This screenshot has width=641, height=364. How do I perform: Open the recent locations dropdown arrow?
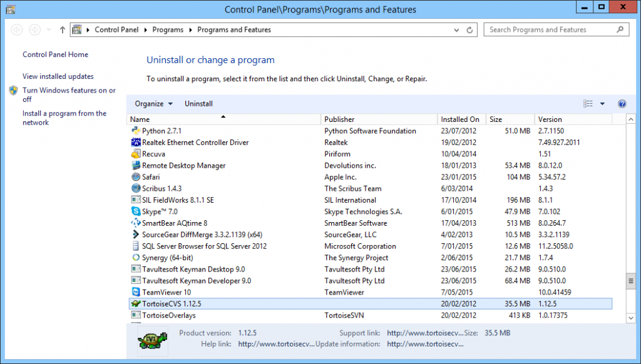point(49,29)
